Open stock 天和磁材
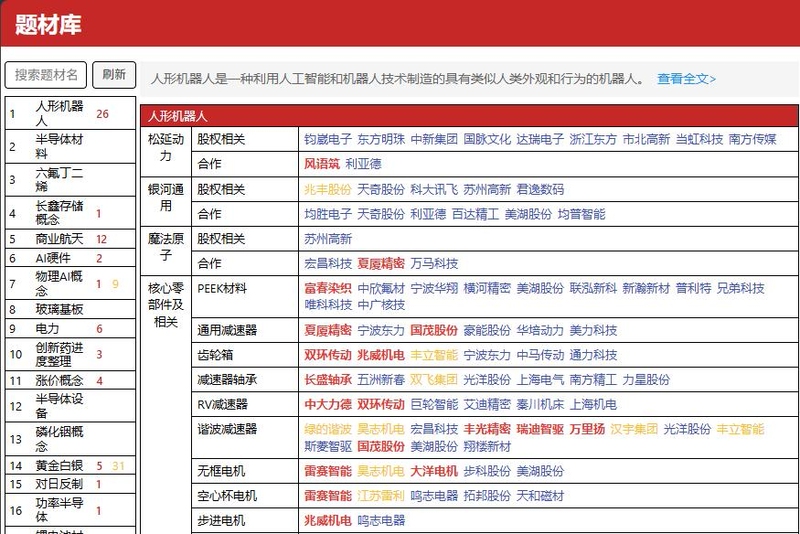Screen dimensions: 800x534 pyautogui.click(x=540, y=496)
